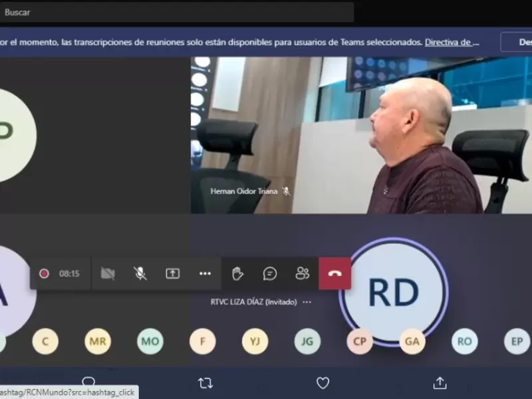
Task: Click the 08:15 call timer
Action: [x=69, y=273]
